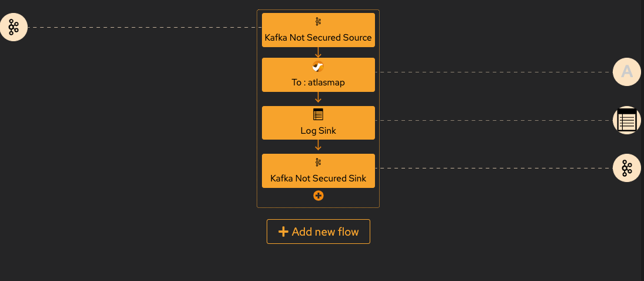
Task: Click the log table icon inside Log Sink step
Action: [x=318, y=114]
